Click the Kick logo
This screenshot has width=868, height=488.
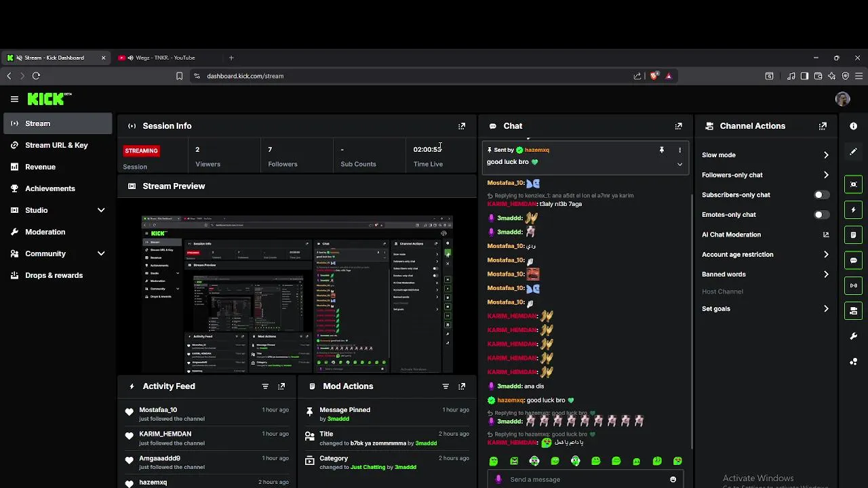click(49, 99)
